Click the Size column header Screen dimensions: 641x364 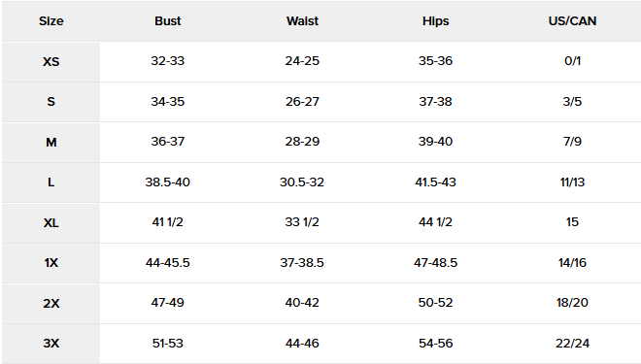pyautogui.click(x=51, y=21)
